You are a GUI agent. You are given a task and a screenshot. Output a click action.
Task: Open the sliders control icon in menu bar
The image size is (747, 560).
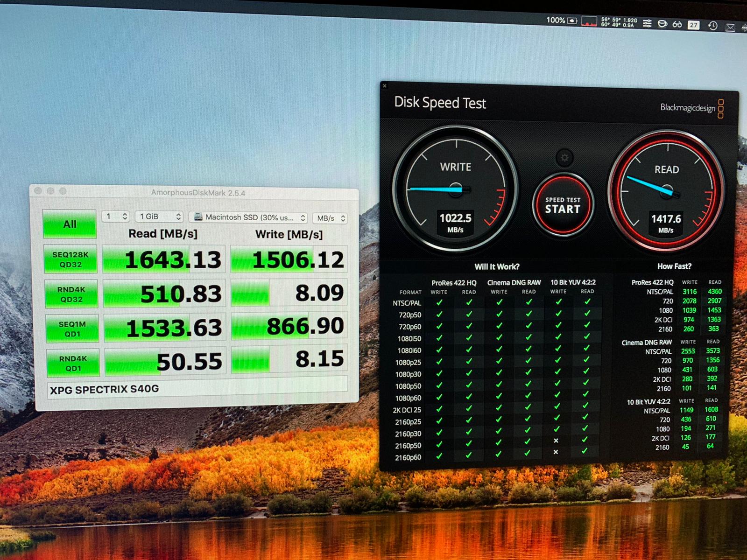point(647,23)
